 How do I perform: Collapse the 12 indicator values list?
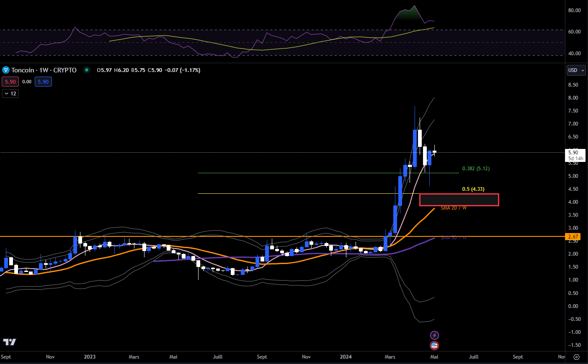(x=10, y=93)
